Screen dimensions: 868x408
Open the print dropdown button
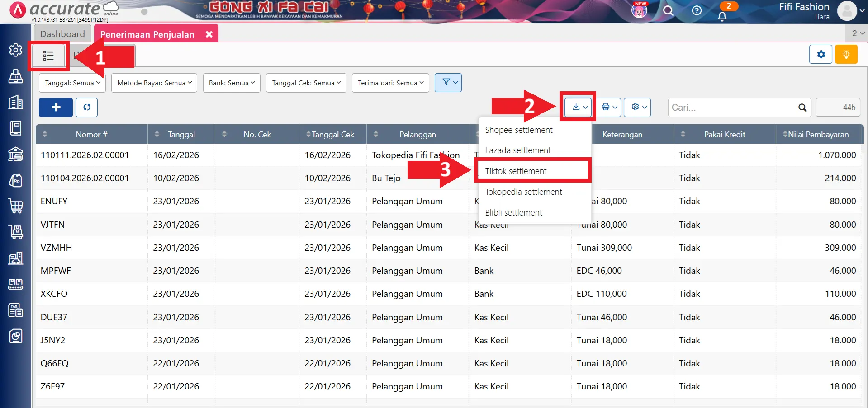point(609,108)
